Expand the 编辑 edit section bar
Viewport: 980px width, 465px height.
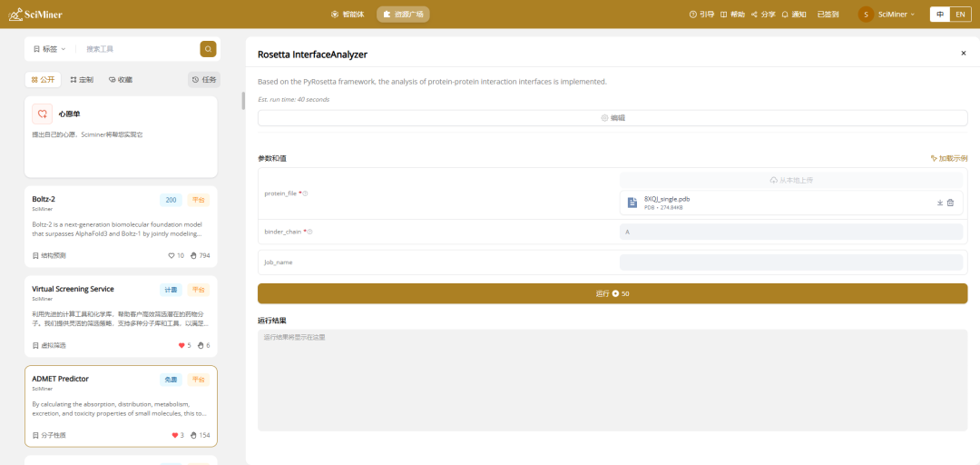point(612,118)
